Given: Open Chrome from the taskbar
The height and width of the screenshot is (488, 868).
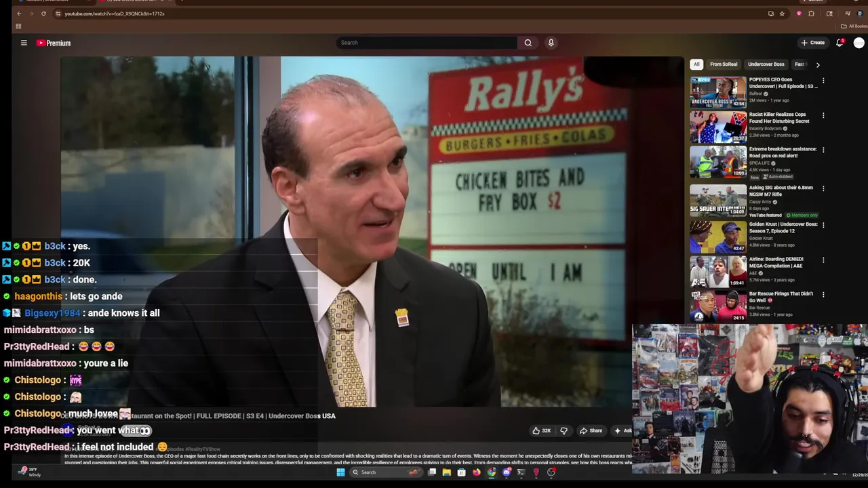Looking at the screenshot, I should point(492,472).
